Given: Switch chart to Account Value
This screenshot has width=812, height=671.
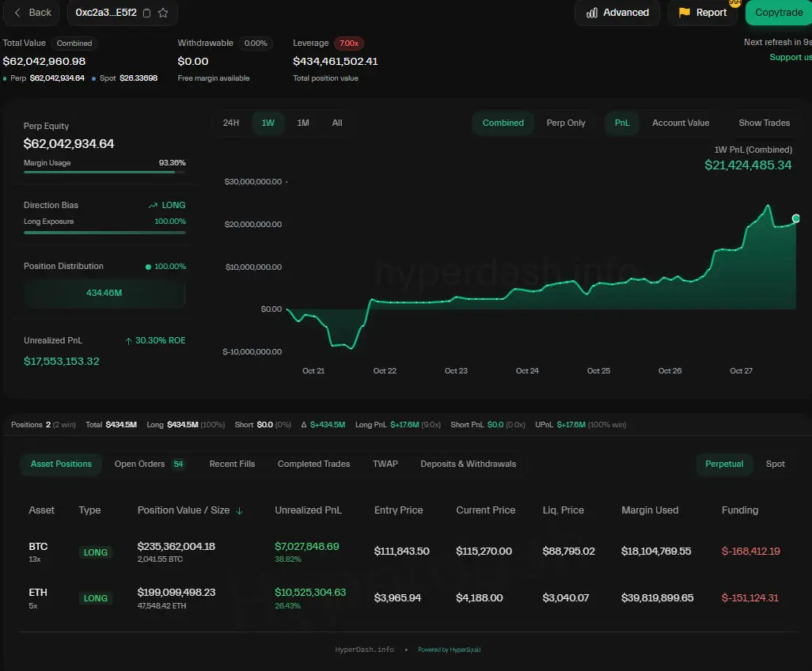Looking at the screenshot, I should [680, 123].
